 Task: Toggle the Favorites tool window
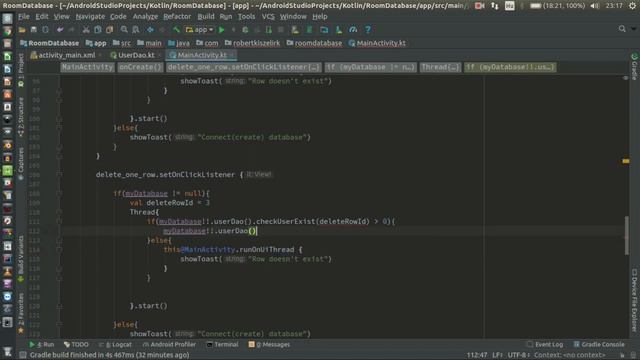click(x=21, y=313)
